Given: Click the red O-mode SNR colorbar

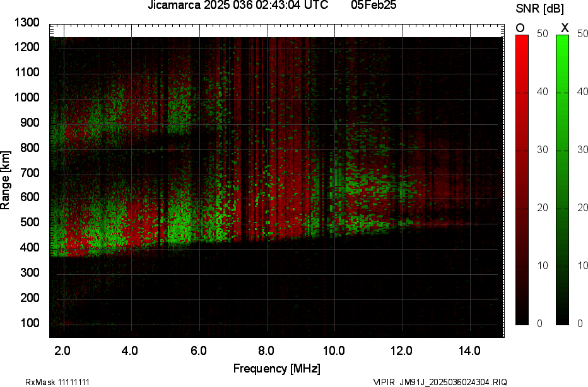Looking at the screenshot, I should tap(522, 180).
